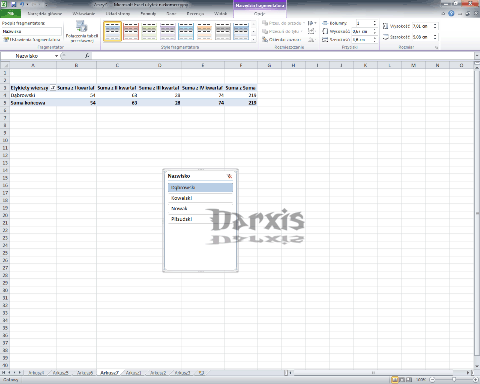This screenshot has height=384, width=480.
Task: Select Page Layout view icon in status bar
Action: [x=402, y=380]
